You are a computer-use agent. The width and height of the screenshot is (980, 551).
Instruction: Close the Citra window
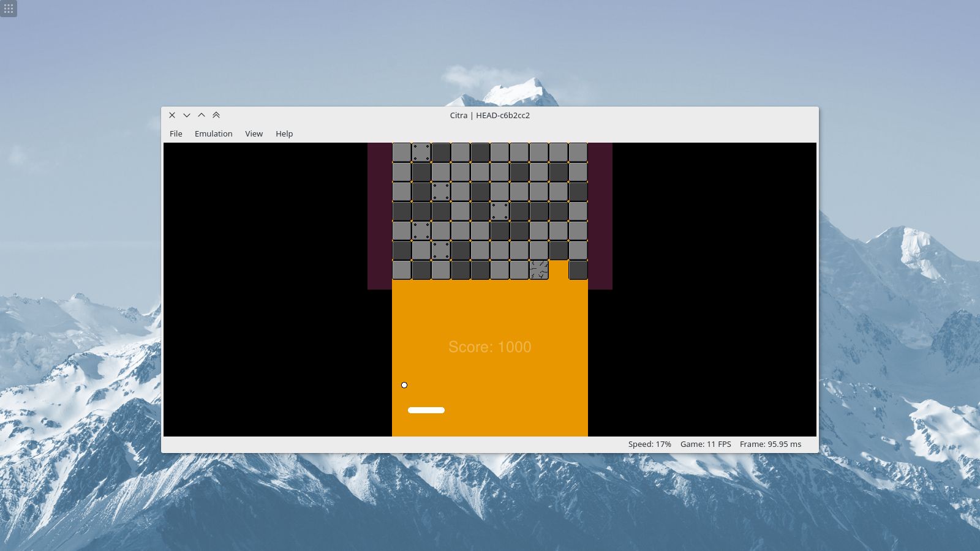[172, 115]
